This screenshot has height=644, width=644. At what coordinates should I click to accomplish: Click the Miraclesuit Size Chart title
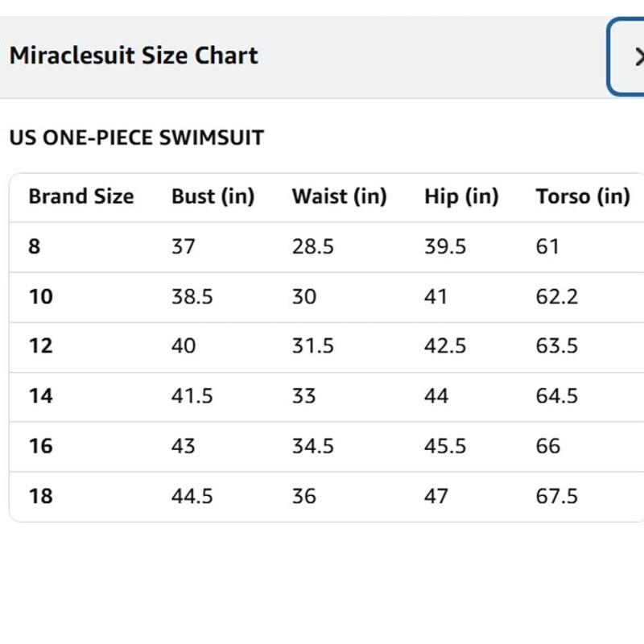[x=134, y=56]
